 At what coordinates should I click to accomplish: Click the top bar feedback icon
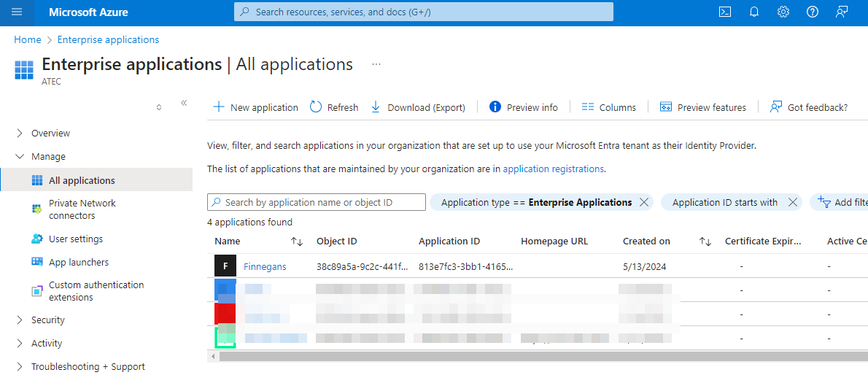(x=842, y=12)
